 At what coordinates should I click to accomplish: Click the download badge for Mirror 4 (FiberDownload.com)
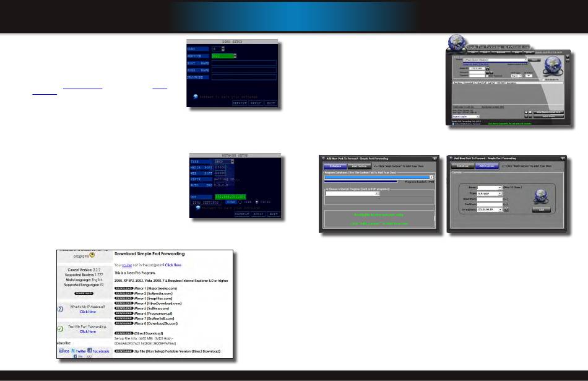coord(124,304)
